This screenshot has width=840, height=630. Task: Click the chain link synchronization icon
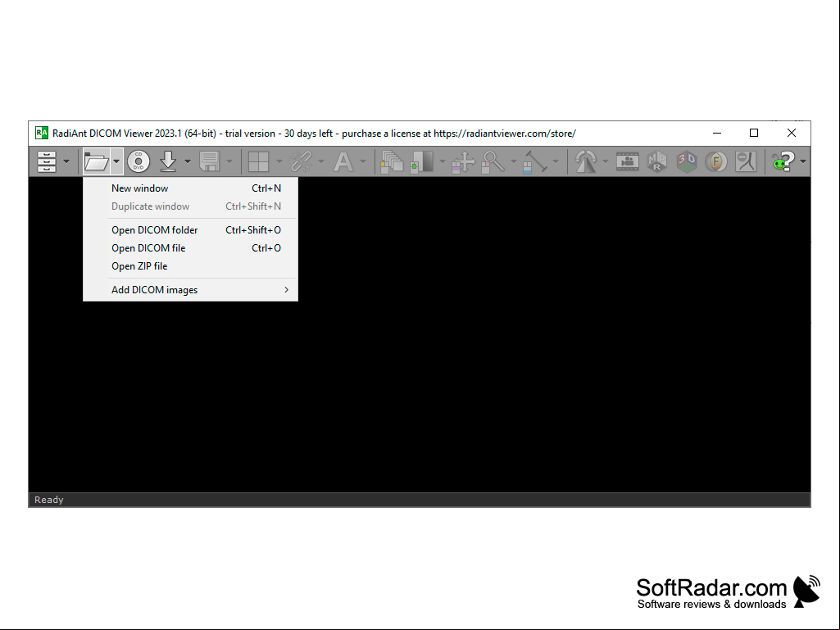[302, 161]
